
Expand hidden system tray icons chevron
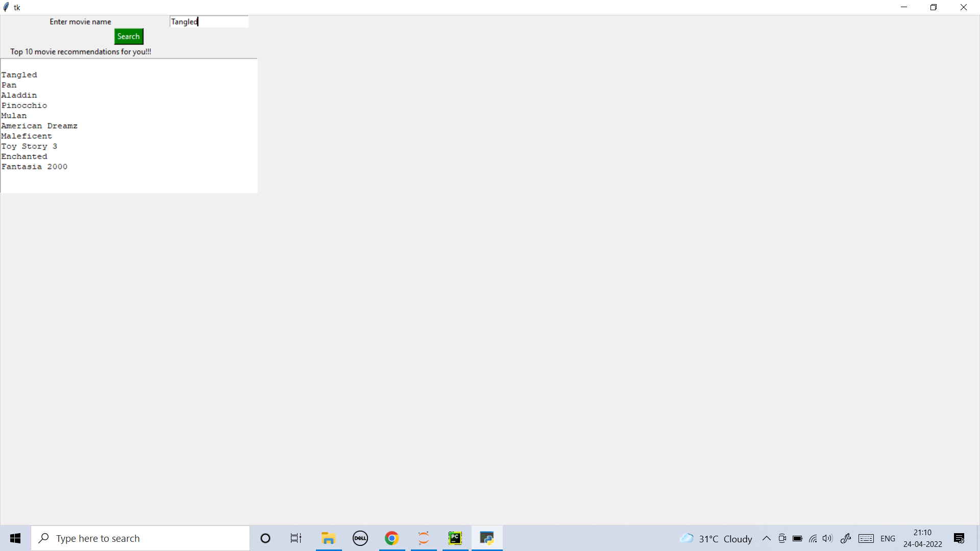click(767, 538)
